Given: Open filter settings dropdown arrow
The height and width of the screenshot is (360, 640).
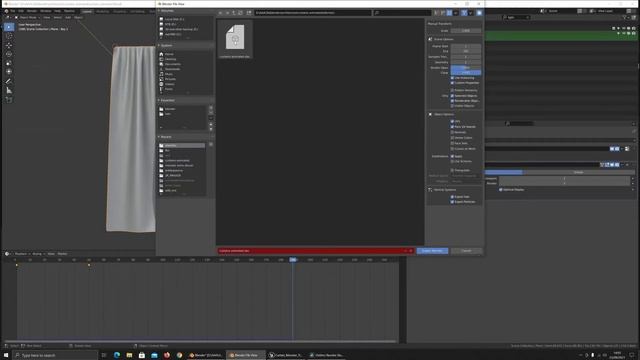Looking at the screenshot, I should (x=470, y=13).
